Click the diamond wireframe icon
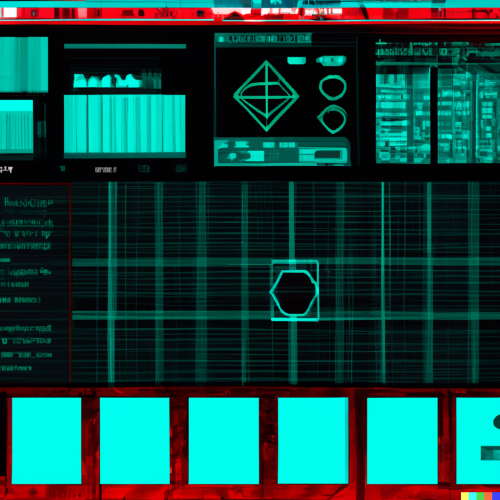Screen dimensions: 500x500 pos(266,96)
